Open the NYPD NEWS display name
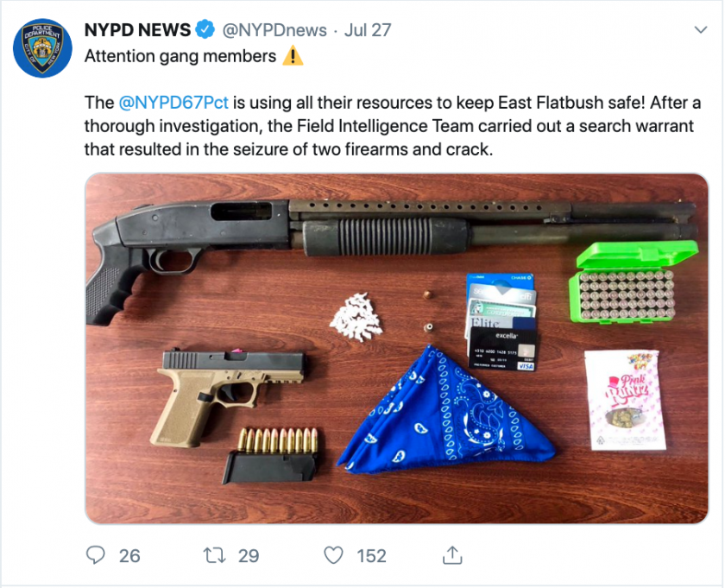 [x=137, y=30]
